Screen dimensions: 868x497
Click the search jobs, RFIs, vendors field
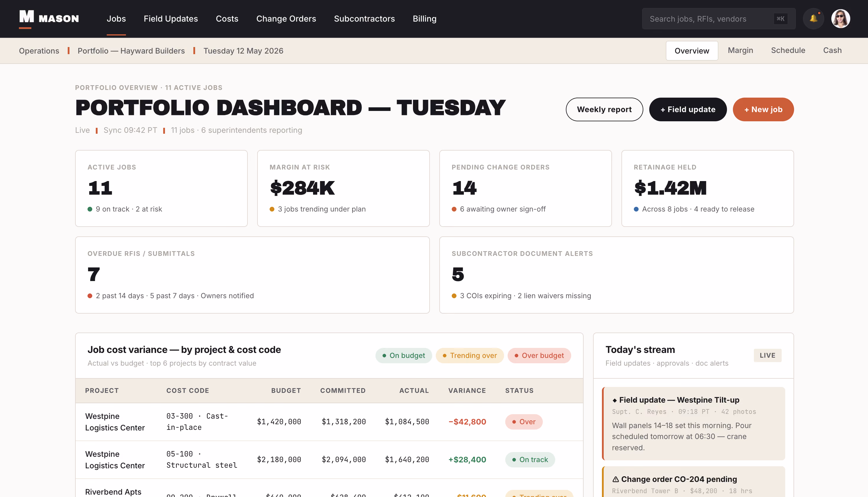pyautogui.click(x=719, y=18)
